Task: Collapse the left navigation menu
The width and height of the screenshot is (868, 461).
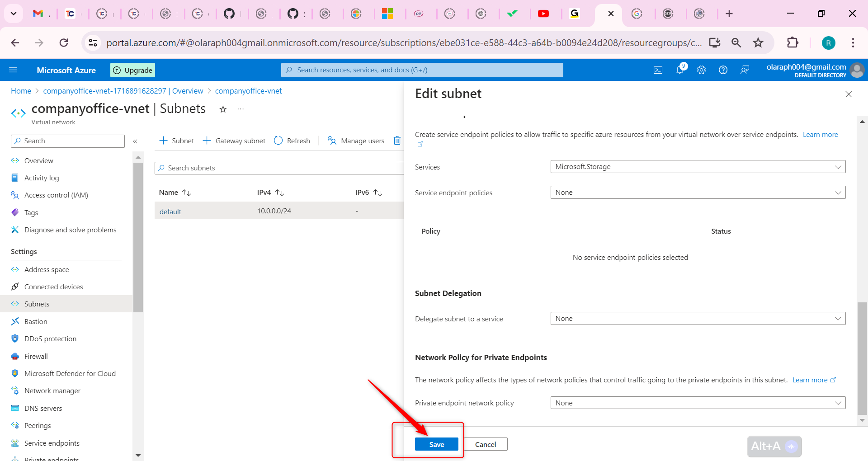Action: coord(135,141)
